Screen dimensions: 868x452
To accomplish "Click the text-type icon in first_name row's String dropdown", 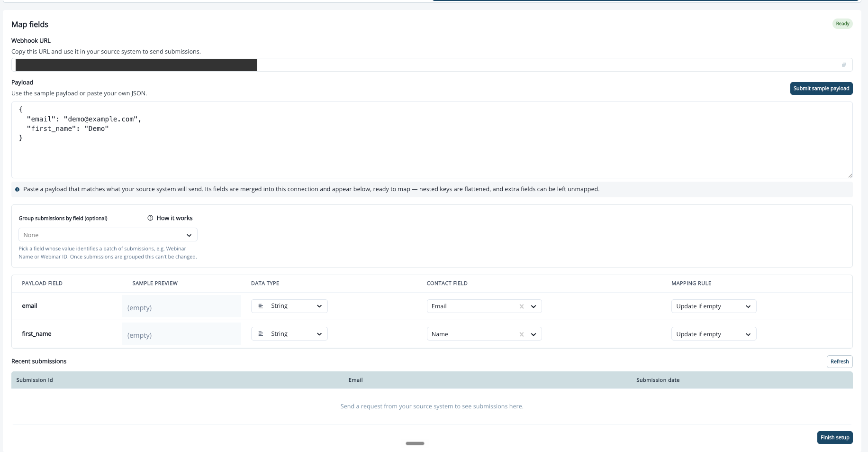I will pyautogui.click(x=261, y=334).
